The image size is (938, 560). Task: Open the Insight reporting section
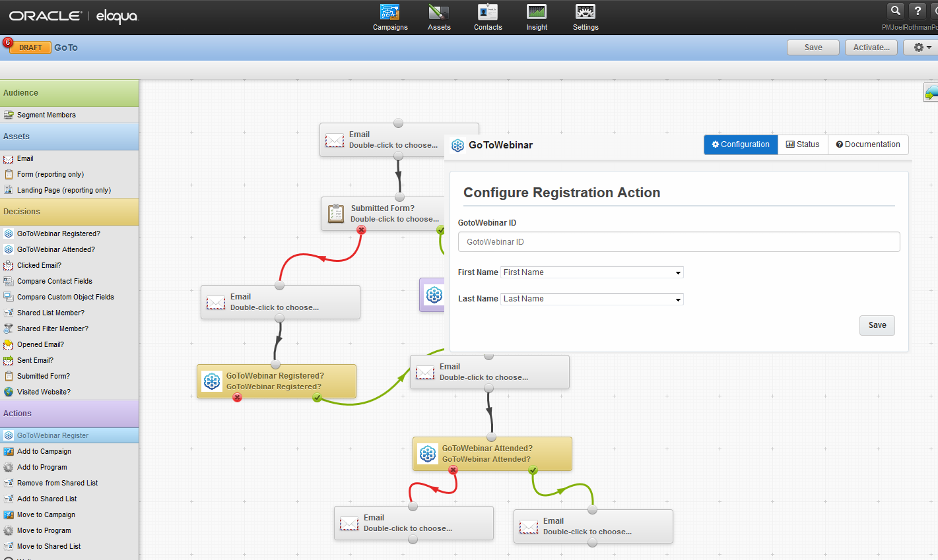pyautogui.click(x=536, y=16)
